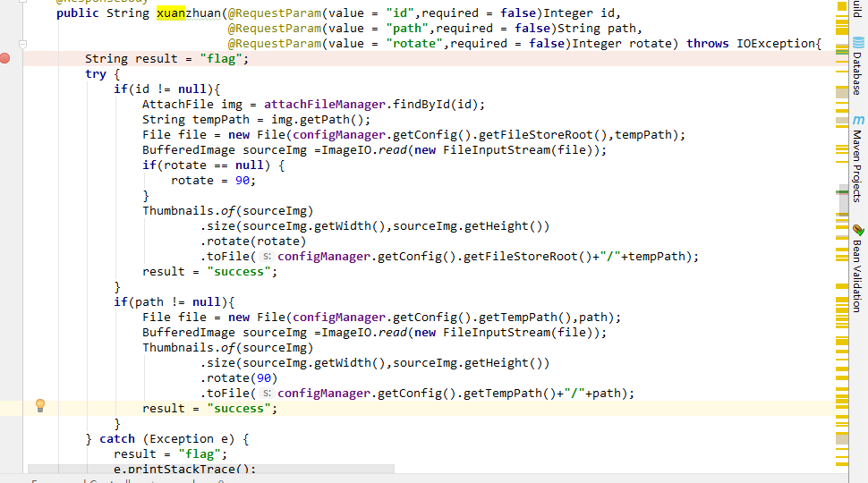Click the throws keyword

pyautogui.click(x=708, y=43)
